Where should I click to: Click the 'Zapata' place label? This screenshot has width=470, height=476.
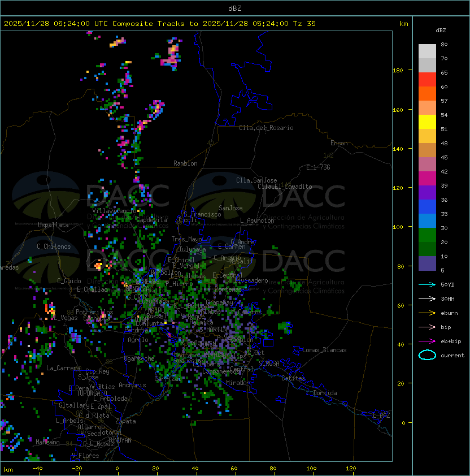(125, 421)
